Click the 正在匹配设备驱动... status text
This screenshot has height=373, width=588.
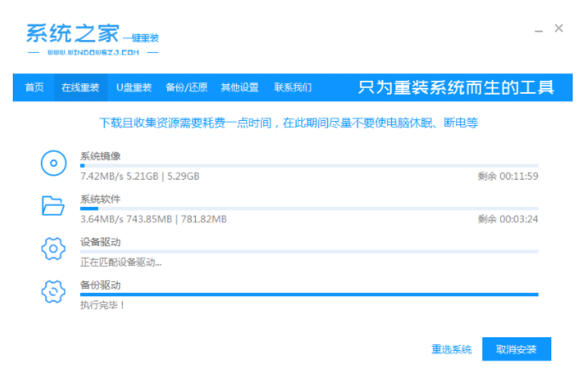tap(121, 262)
